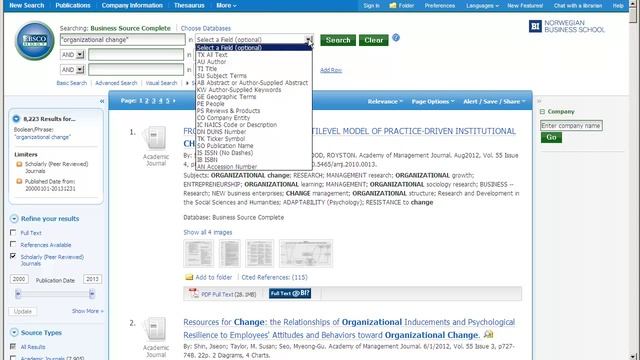Open the first image thumbnail of result 1

[x=198, y=253]
